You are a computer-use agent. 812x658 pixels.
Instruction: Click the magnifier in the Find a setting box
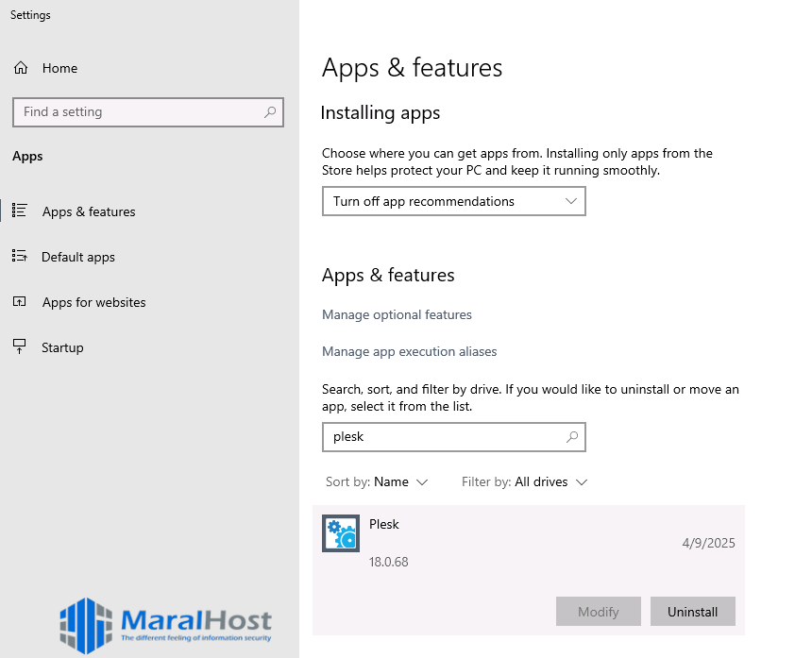pos(270,111)
